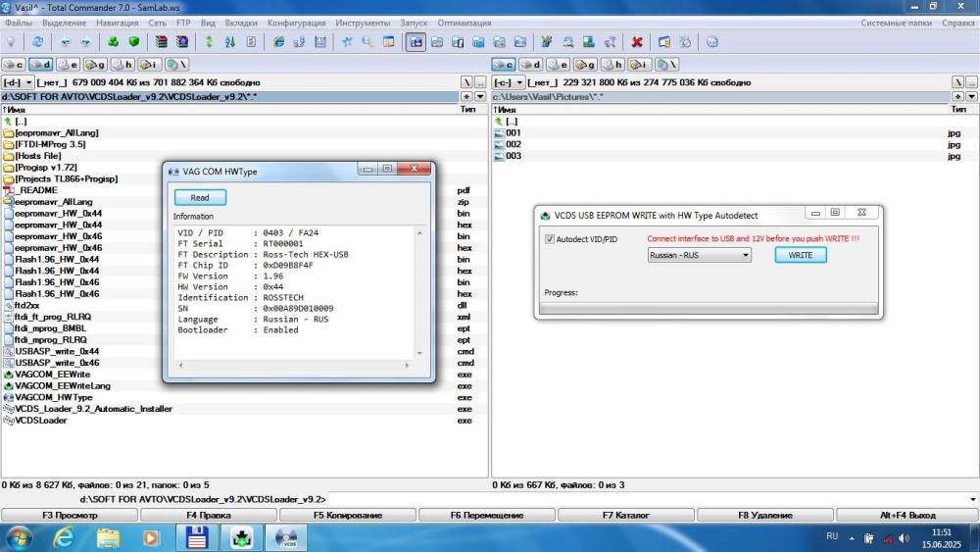The height and width of the screenshot is (552, 980).
Task: Click the green cube toolbar icon
Action: pyautogui.click(x=133, y=42)
